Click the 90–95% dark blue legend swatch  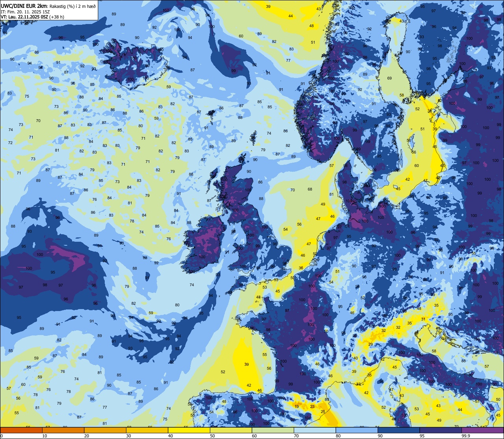tap(398, 430)
